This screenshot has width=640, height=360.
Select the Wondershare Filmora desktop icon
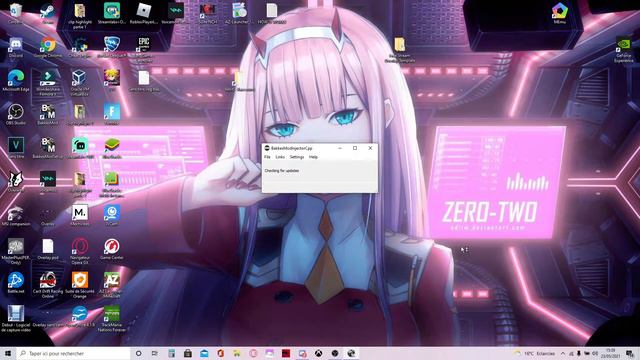pos(48,83)
